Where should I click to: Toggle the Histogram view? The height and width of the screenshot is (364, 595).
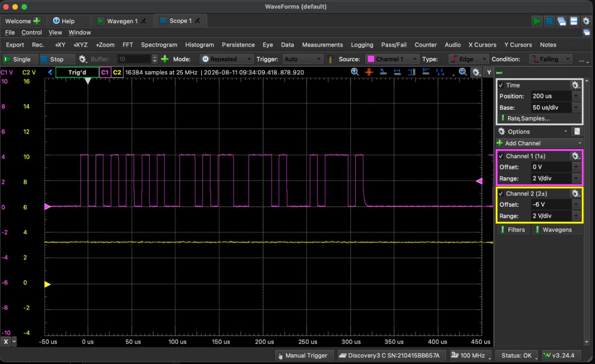pos(199,44)
